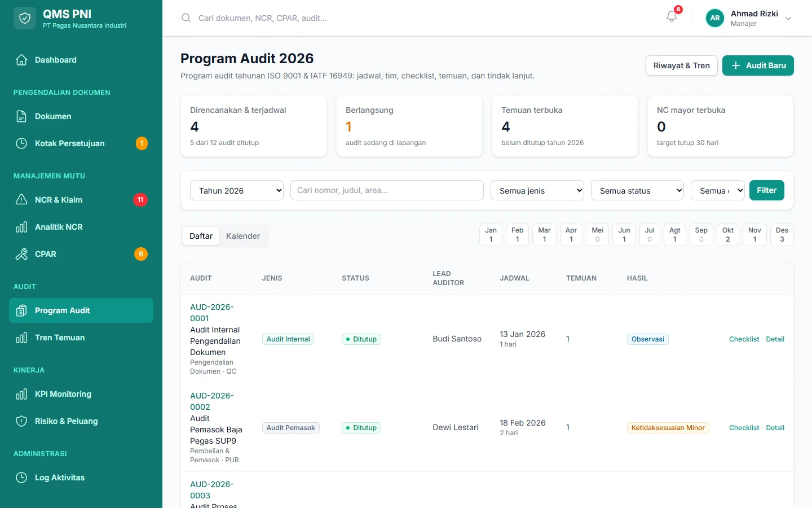This screenshot has width=812, height=508.
Task: Click the orange 1 badge on Kotak Persetujuan
Action: point(142,143)
